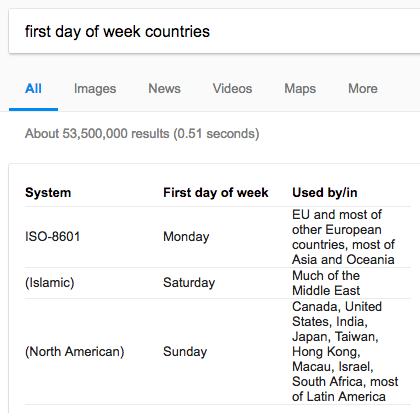Open the News tab
This screenshot has height=413, width=420.
coord(164,89)
